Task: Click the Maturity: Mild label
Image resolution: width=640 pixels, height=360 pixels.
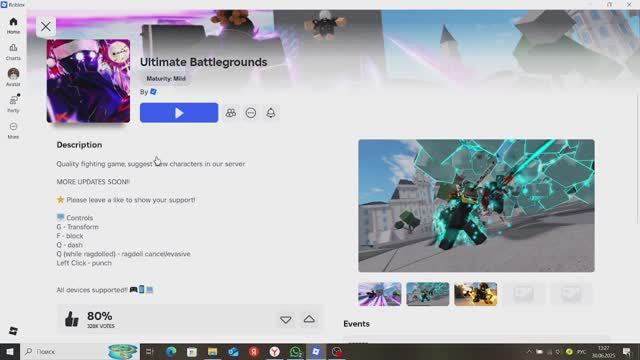Action: (166, 78)
